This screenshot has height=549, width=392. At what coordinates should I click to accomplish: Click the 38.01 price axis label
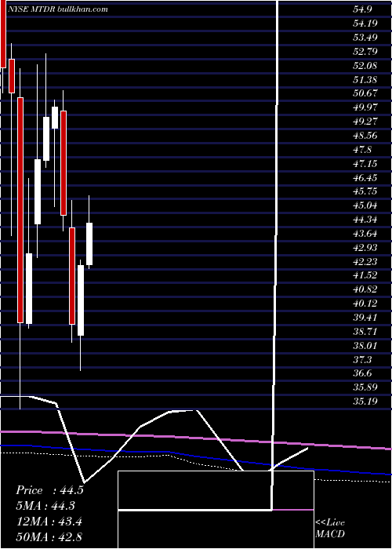point(365,346)
